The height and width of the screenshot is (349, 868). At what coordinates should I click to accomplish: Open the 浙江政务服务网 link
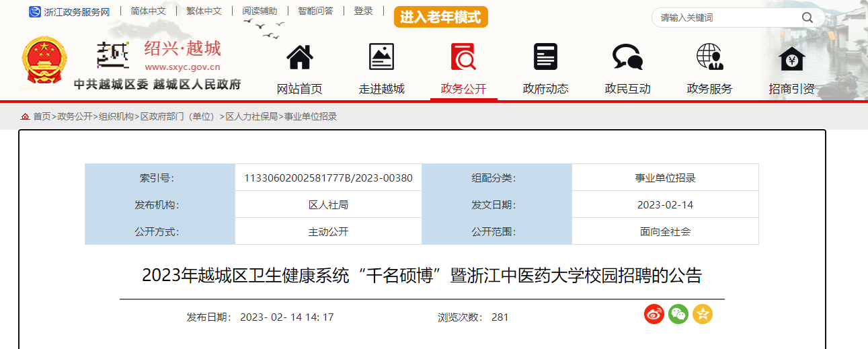click(77, 12)
